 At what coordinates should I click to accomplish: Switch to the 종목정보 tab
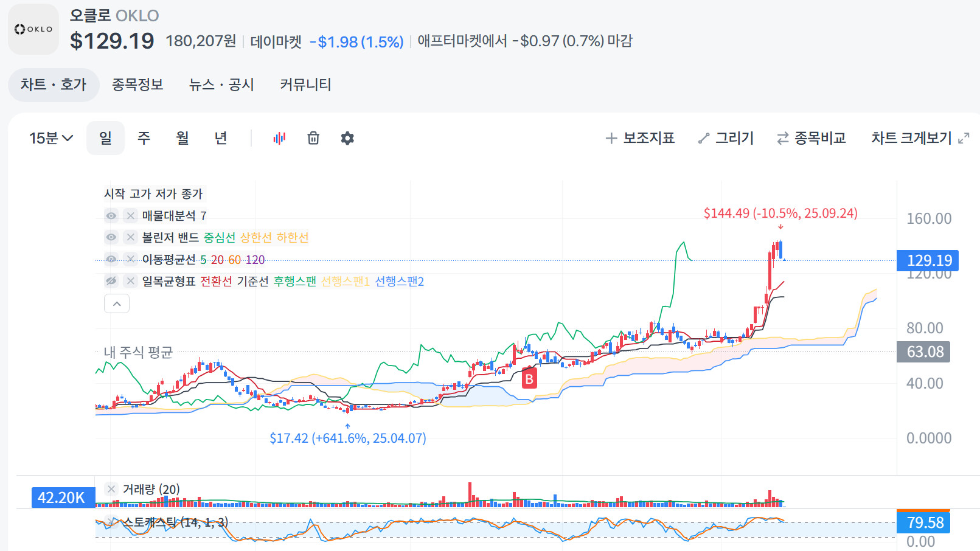pyautogui.click(x=137, y=85)
